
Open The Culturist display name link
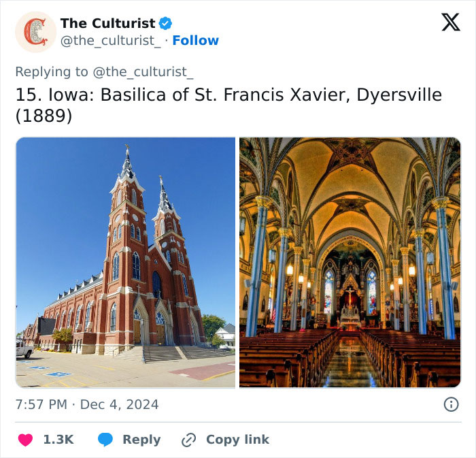click(107, 23)
